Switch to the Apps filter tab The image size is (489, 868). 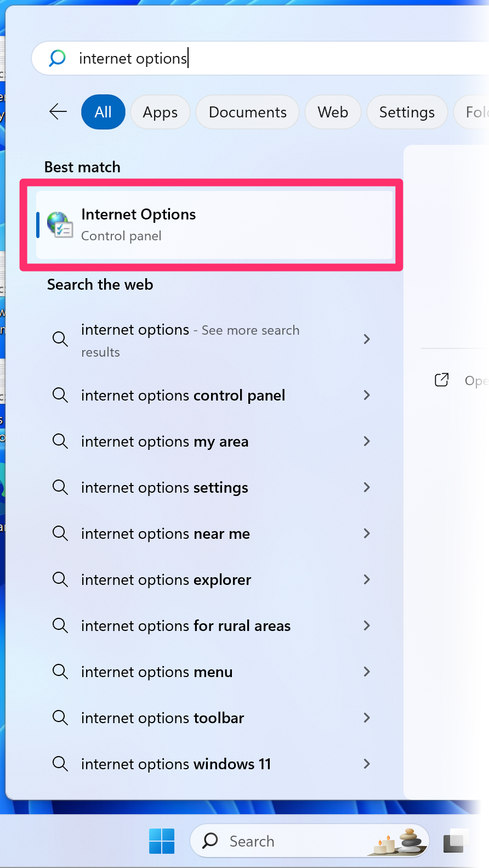160,112
